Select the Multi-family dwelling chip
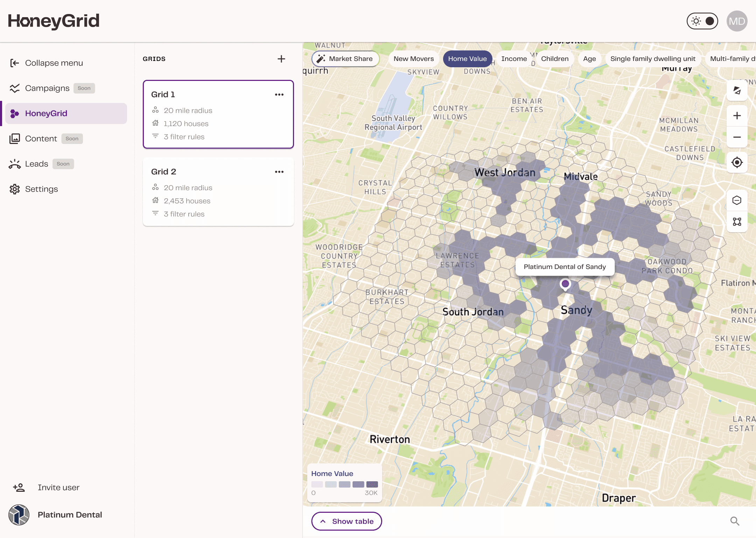 tap(731, 59)
